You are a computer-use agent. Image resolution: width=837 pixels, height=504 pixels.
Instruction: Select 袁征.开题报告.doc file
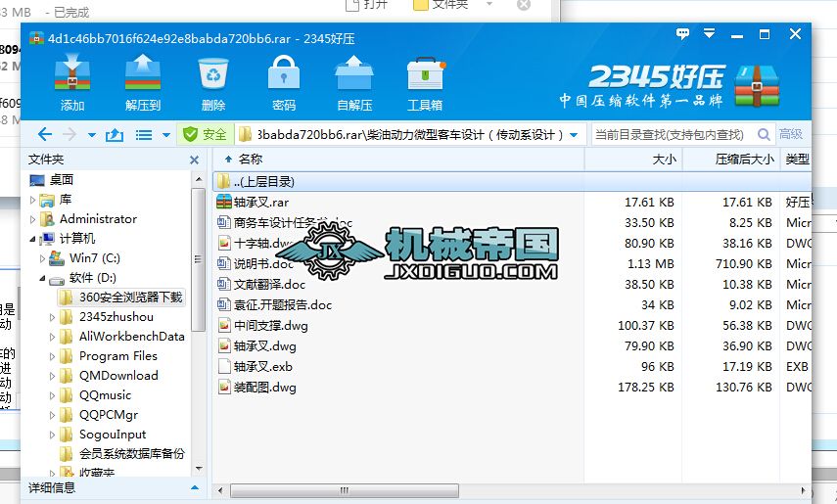pyautogui.click(x=283, y=305)
